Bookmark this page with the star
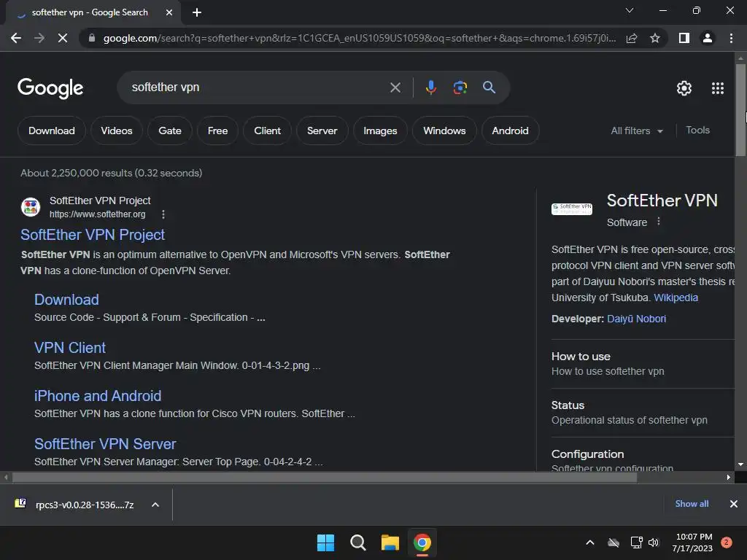747x560 pixels. [x=655, y=38]
